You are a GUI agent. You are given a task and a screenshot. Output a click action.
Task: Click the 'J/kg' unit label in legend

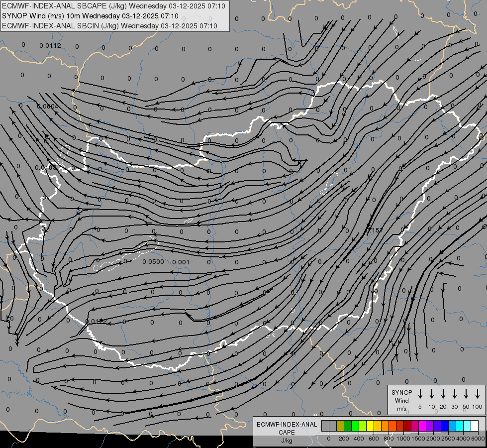click(287, 441)
